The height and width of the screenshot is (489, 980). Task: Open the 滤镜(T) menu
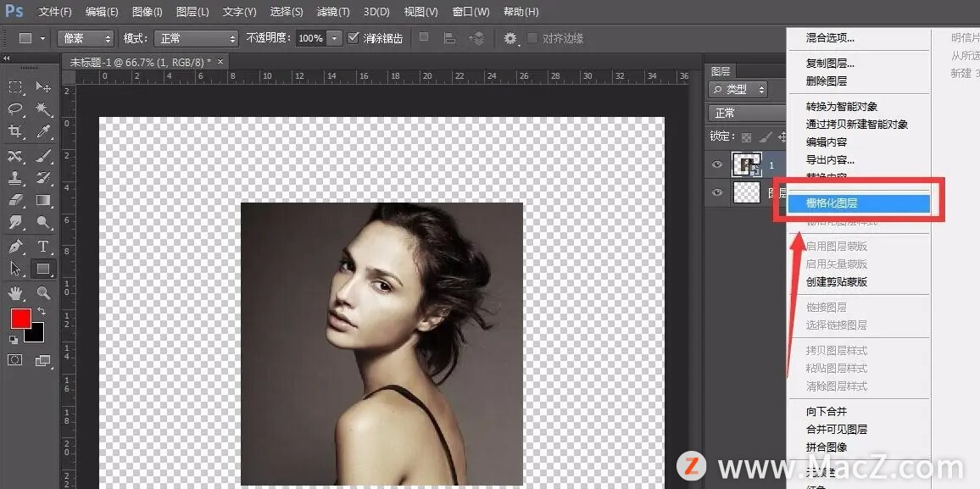332,12
